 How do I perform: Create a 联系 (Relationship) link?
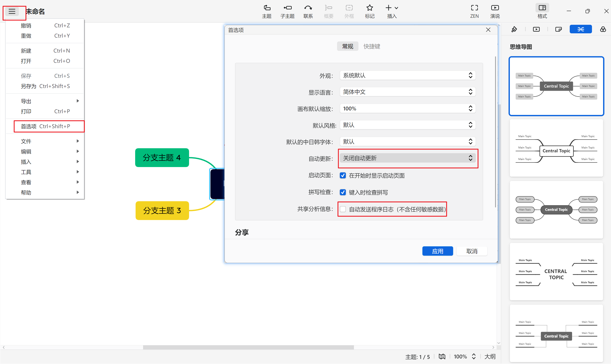(x=308, y=11)
